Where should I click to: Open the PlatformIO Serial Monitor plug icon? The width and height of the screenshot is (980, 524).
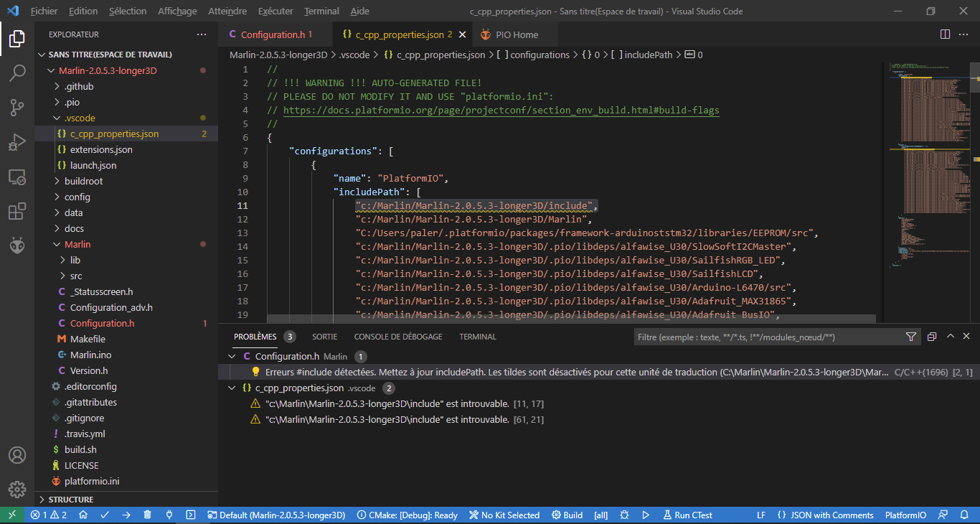[169, 515]
